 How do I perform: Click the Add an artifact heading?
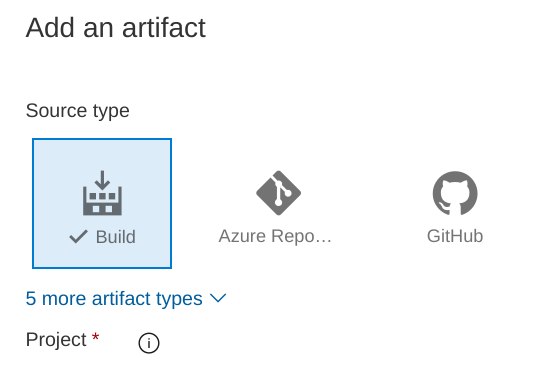(116, 28)
